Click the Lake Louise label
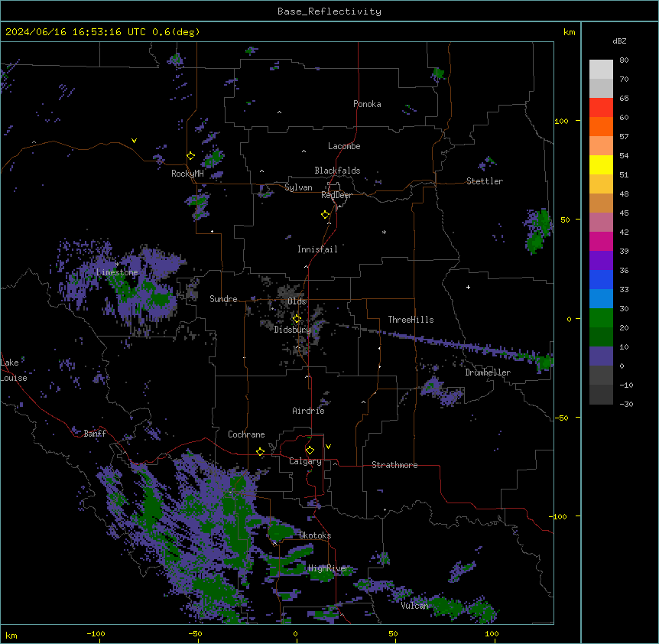 pos(14,370)
